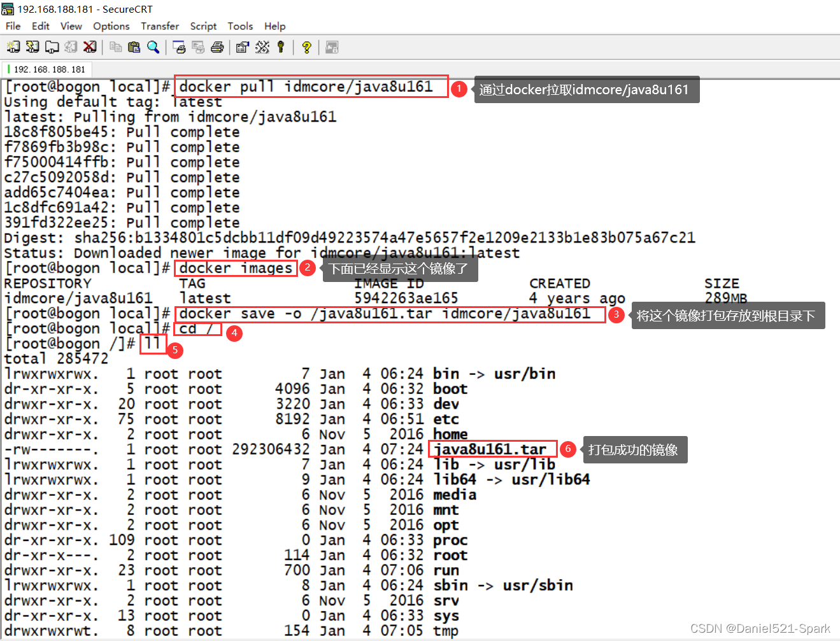Click the Digest sha256 line

click(x=350, y=237)
